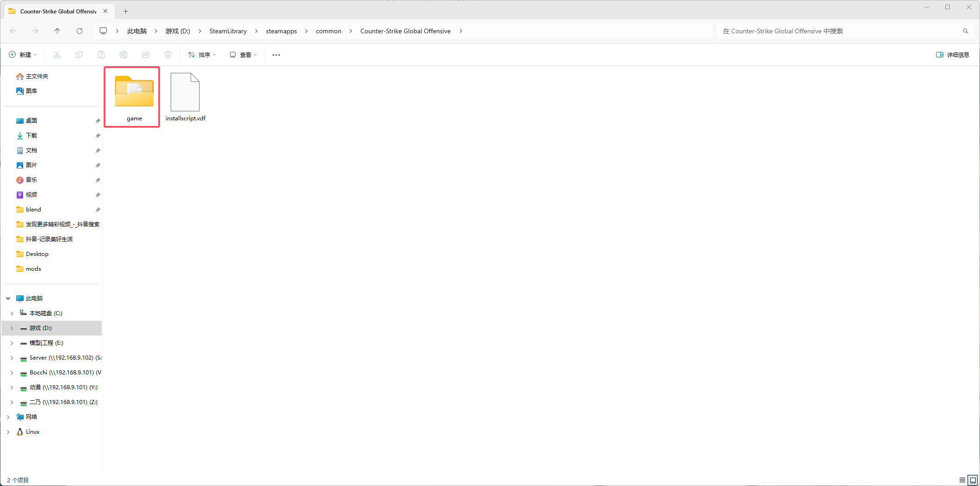Click the New (新建) button
The width and height of the screenshot is (980, 486).
(x=23, y=55)
